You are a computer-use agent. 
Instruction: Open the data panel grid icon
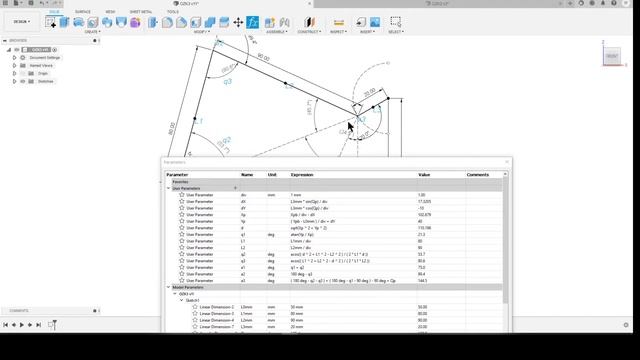tap(5, 3)
